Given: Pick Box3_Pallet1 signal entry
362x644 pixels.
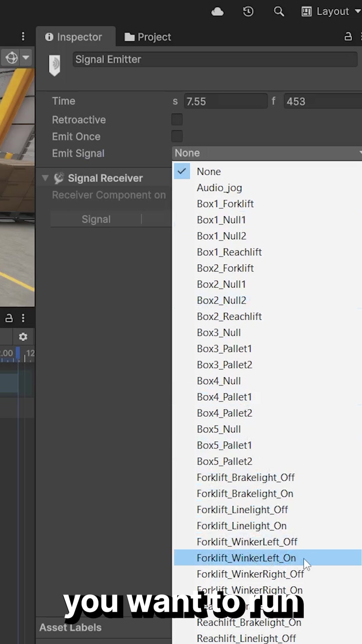Looking at the screenshot, I should coord(267,348).
